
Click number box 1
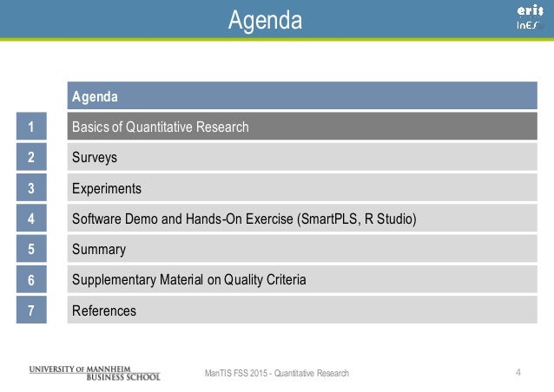coord(31,127)
